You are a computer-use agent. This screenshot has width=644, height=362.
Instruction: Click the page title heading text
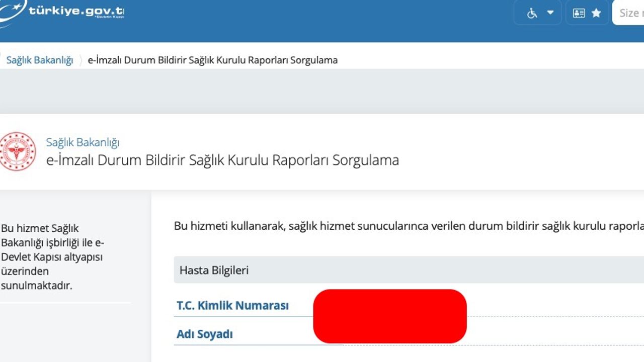(222, 160)
